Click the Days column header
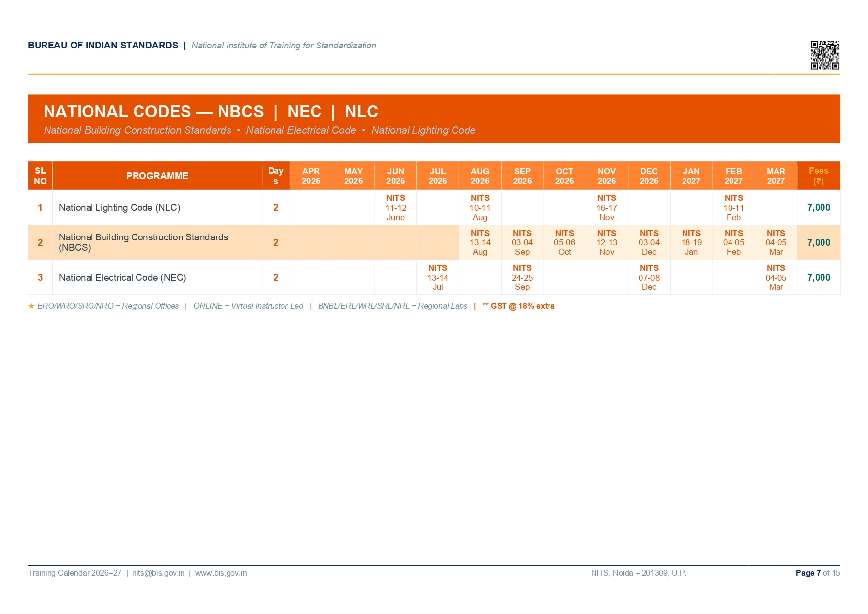The image size is (868, 614). pyautogui.click(x=276, y=176)
